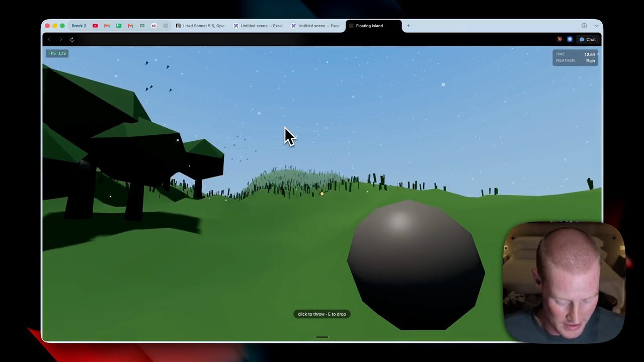Image resolution: width=644 pixels, height=362 pixels.
Task: Expand the tab list chevron
Action: 596,26
